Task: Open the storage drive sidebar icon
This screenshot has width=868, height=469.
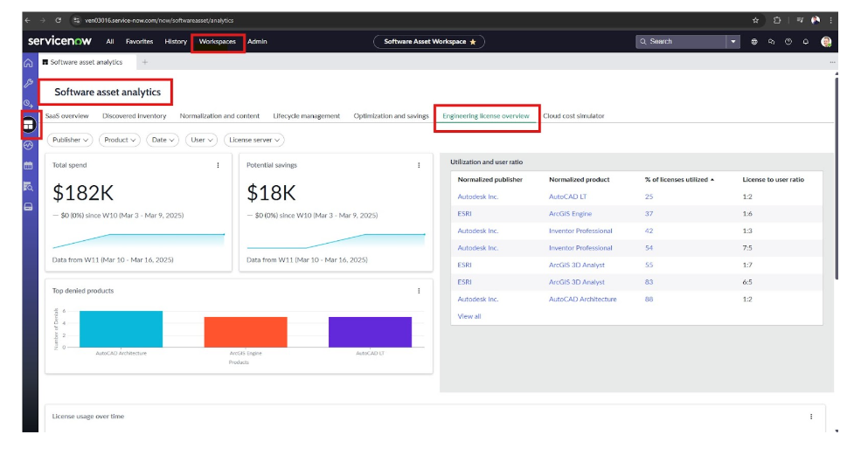Action: pyautogui.click(x=28, y=207)
